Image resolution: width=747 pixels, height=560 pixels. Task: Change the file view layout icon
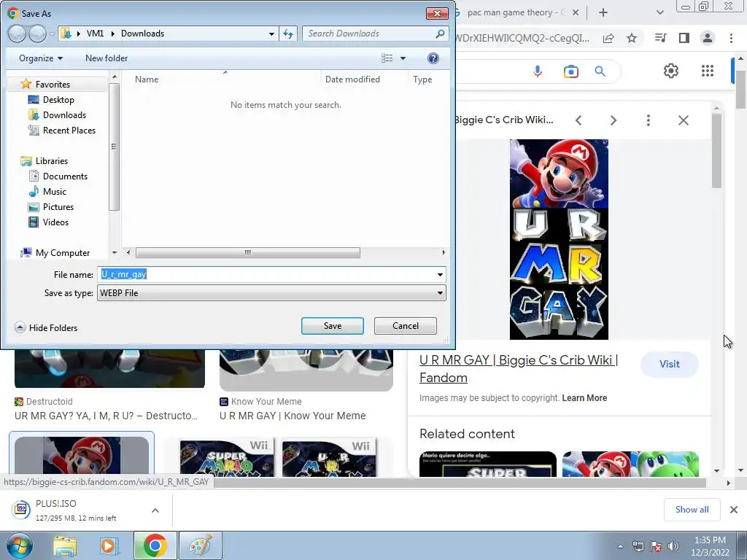(387, 58)
